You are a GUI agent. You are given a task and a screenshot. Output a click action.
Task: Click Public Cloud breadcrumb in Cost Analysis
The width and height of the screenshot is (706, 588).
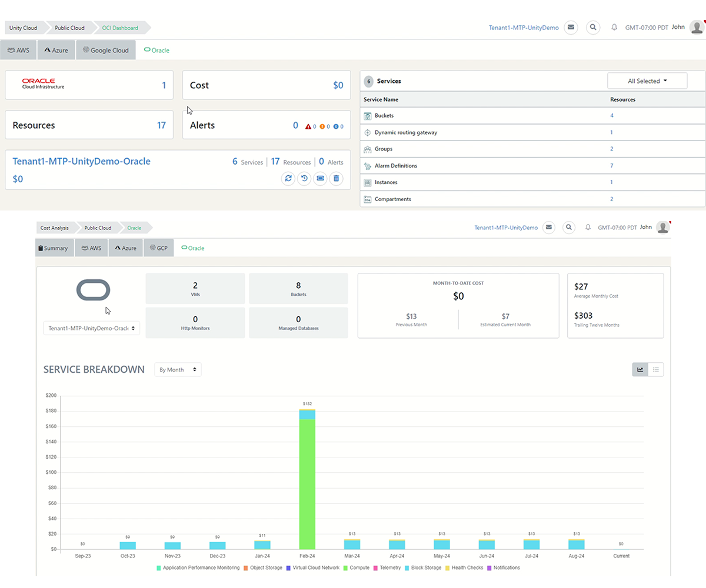coord(98,228)
